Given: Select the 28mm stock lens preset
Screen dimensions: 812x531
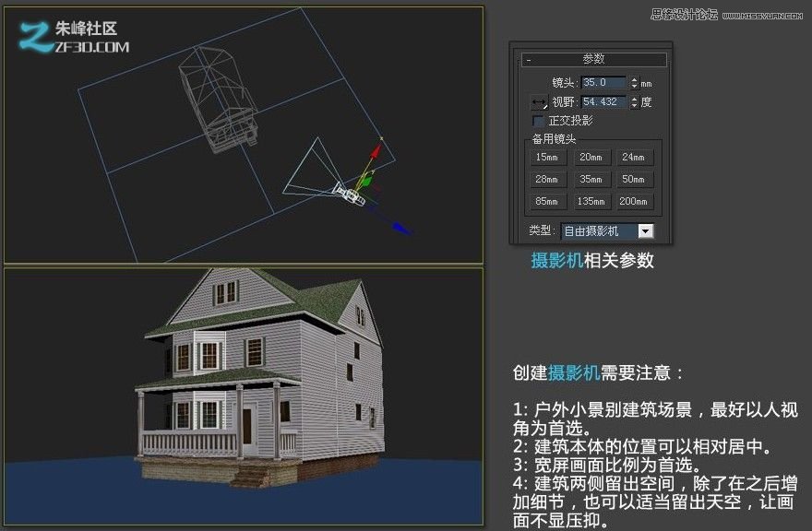Looking at the screenshot, I should (x=547, y=180).
